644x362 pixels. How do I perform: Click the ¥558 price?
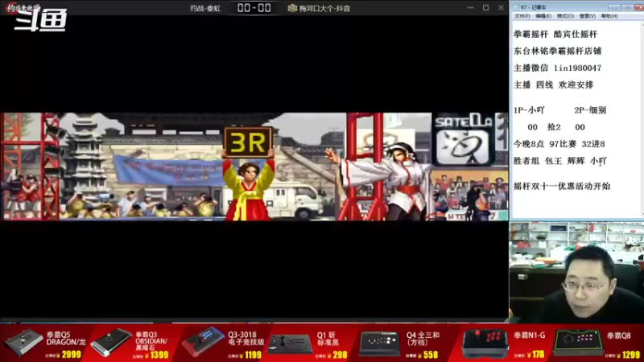pos(428,355)
